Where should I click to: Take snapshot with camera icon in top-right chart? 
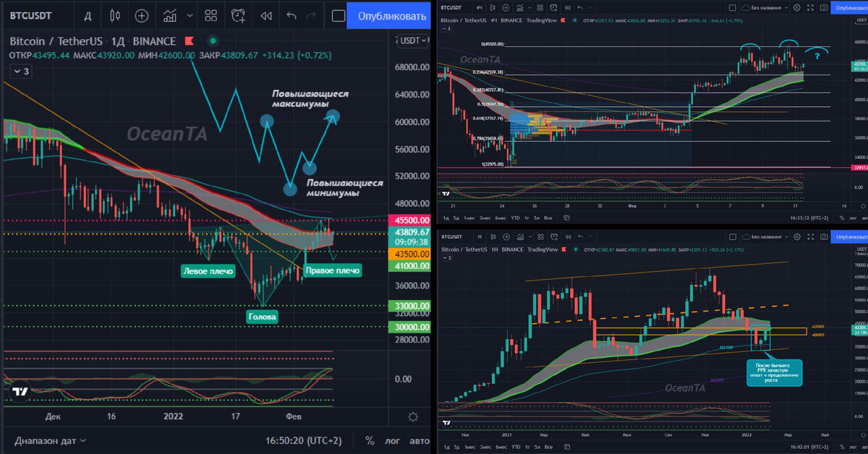823,7
